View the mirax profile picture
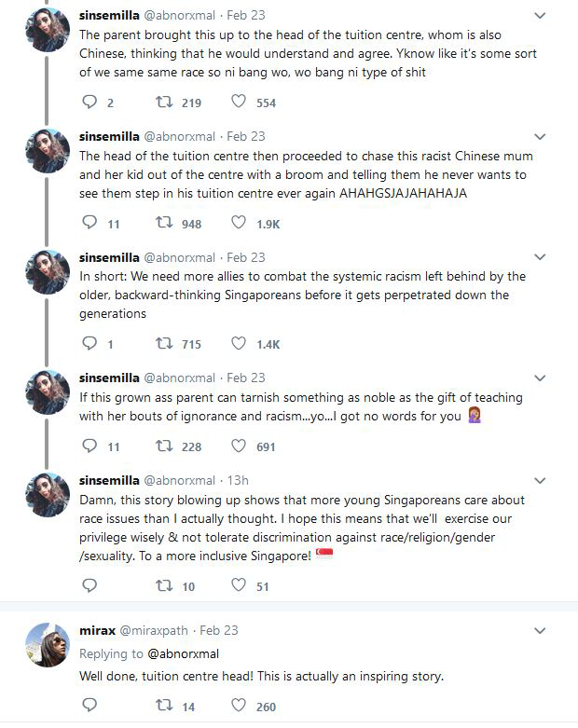The image size is (578, 728). [x=48, y=645]
